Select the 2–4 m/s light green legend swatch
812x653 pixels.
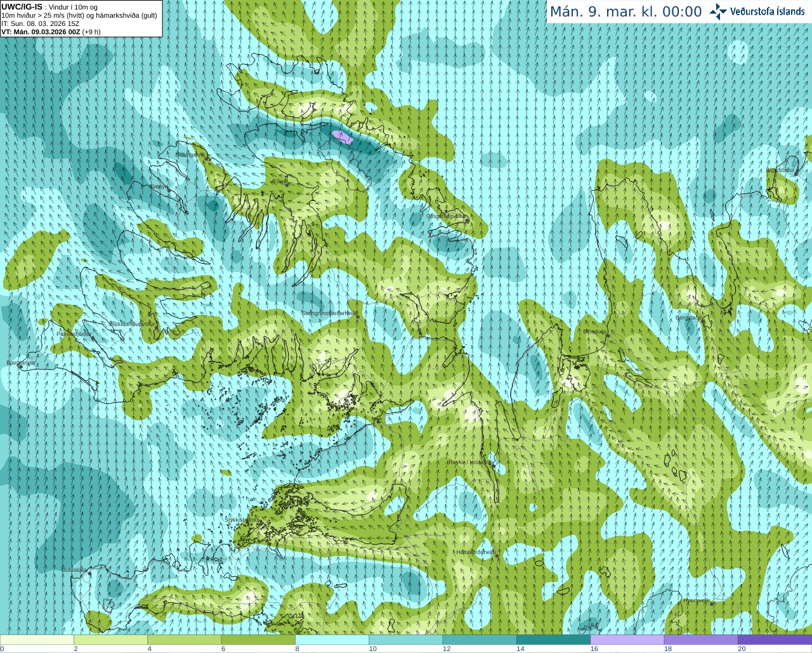(110, 640)
